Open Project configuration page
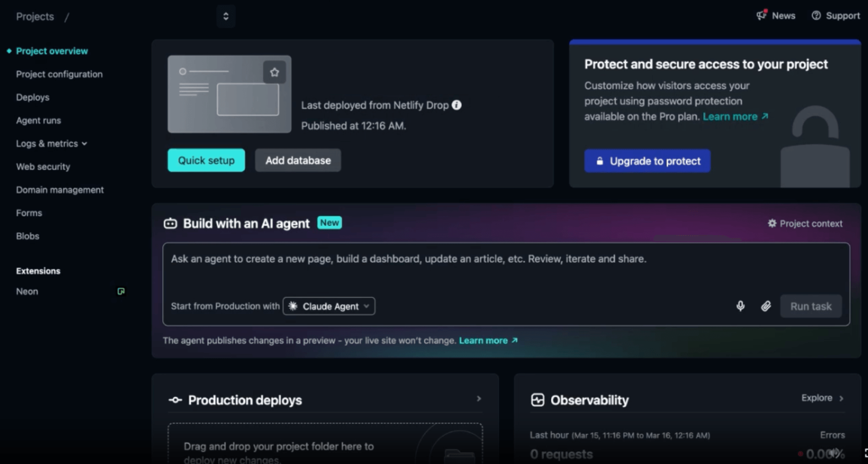The height and width of the screenshot is (464, 868). pyautogui.click(x=59, y=74)
